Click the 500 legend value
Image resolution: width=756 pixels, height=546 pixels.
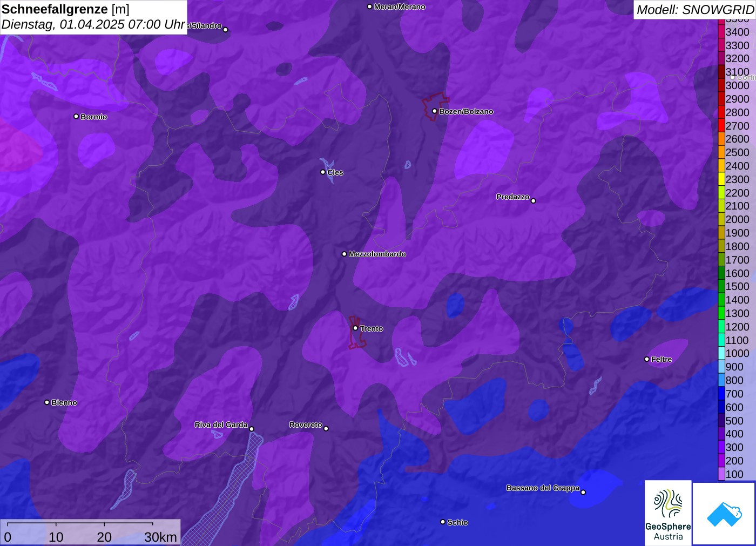(x=734, y=421)
